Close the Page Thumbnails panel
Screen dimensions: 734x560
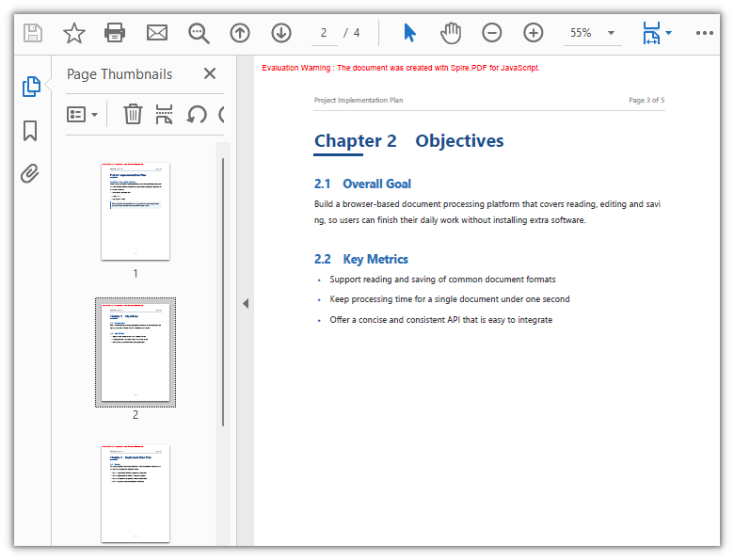pos(210,73)
